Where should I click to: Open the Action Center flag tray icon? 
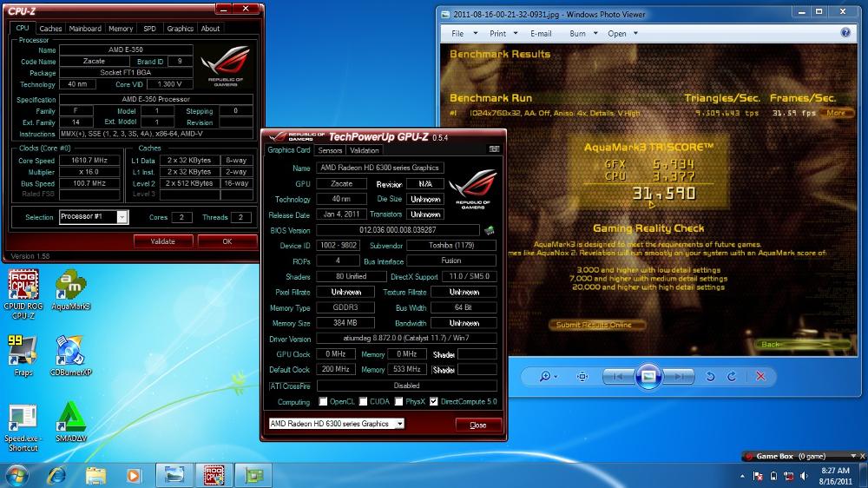pos(758,476)
